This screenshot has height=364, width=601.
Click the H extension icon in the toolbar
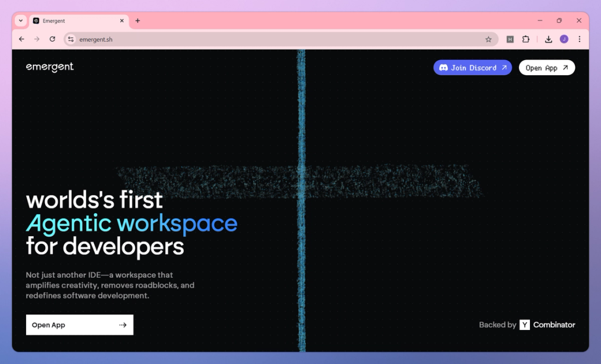click(x=509, y=39)
